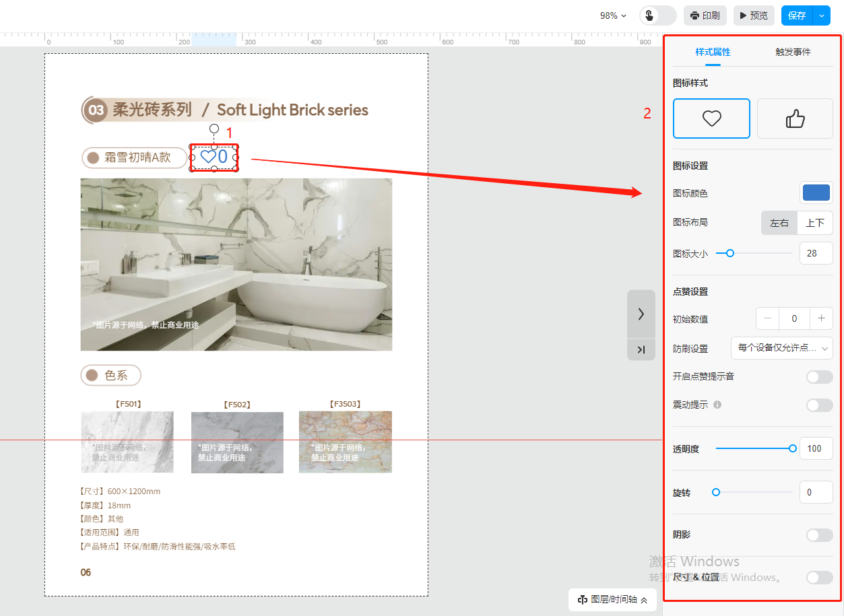Open the 防刷设置 dropdown
Image resolution: width=844 pixels, height=616 pixels.
point(781,348)
